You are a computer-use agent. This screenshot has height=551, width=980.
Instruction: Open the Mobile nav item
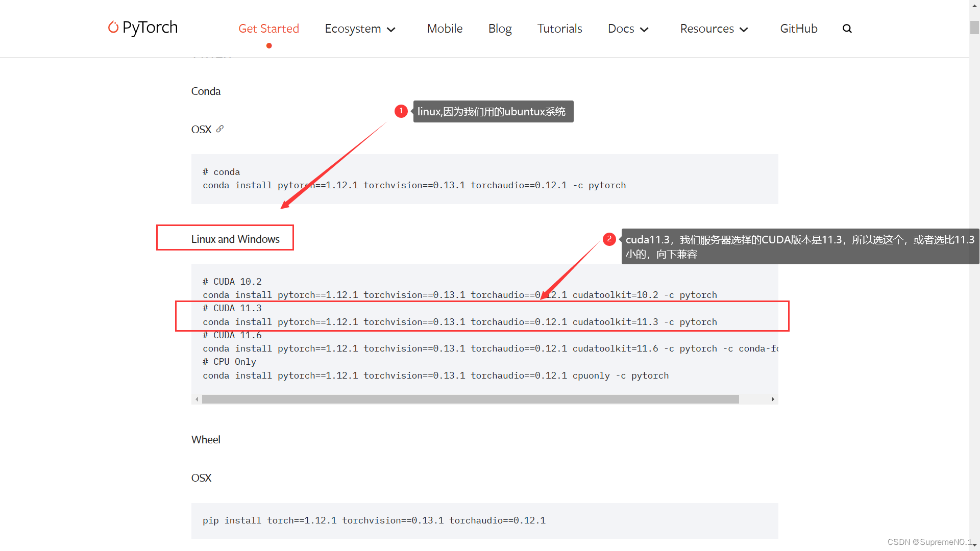(445, 29)
